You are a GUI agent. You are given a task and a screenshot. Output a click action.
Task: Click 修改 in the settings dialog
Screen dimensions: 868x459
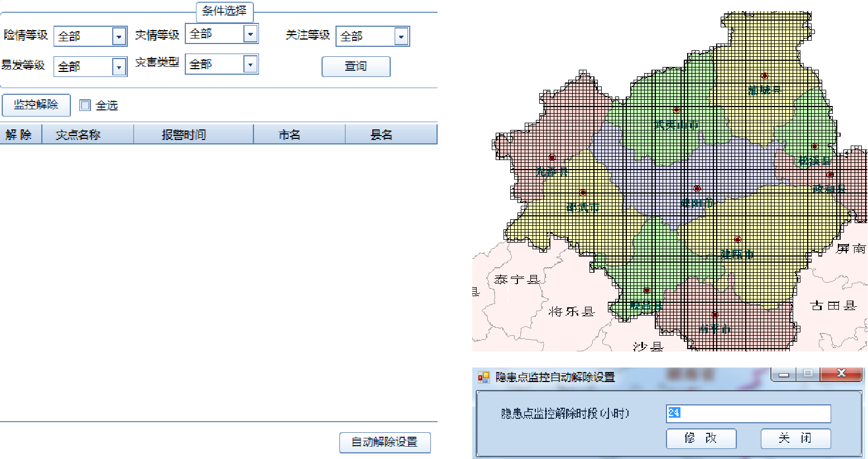pos(701,438)
